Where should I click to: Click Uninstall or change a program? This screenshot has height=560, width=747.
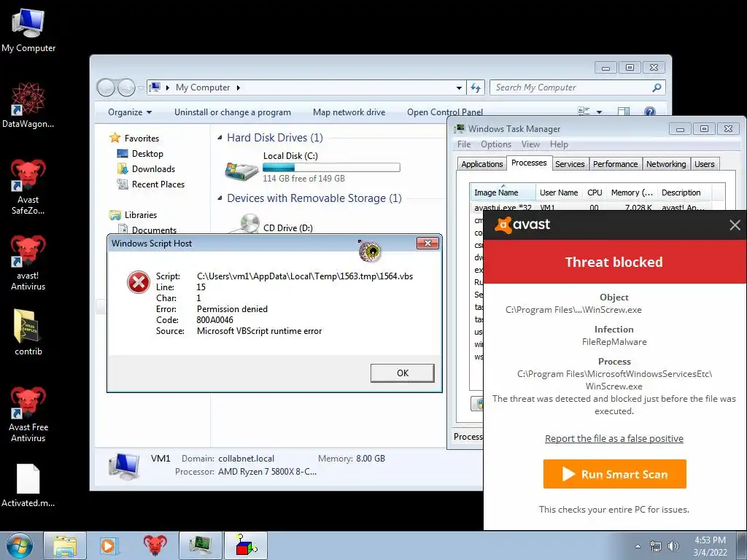pyautogui.click(x=233, y=112)
